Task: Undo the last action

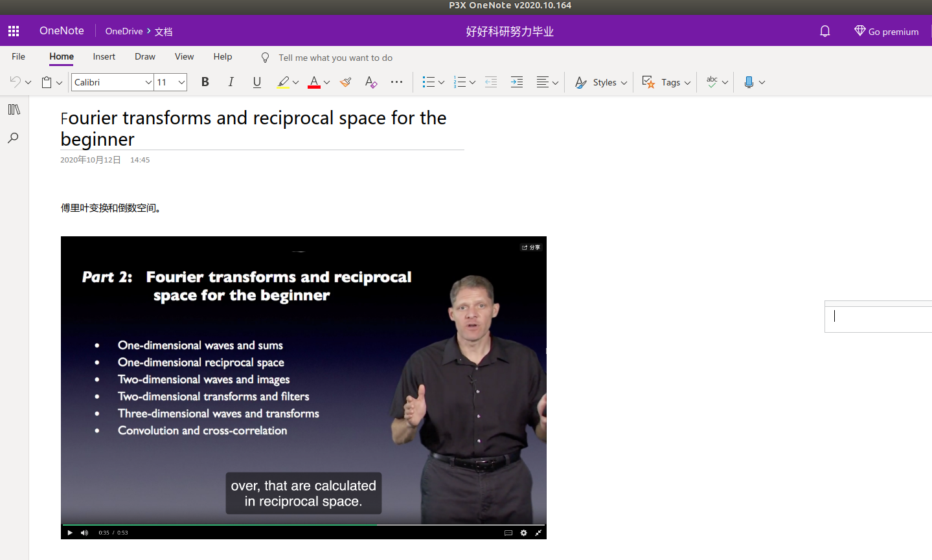Action: (x=14, y=82)
